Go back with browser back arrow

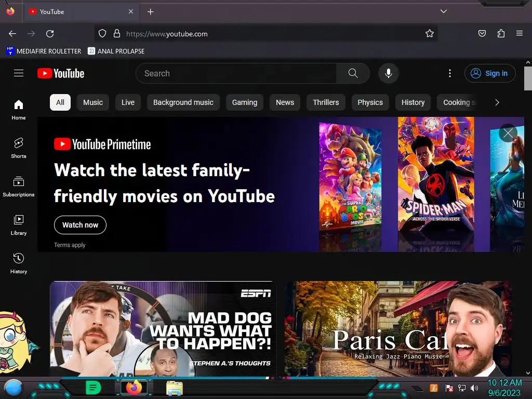coord(12,34)
